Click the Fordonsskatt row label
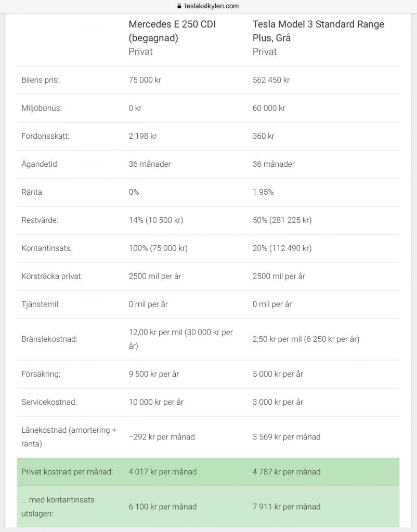This screenshot has height=532, width=417. (45, 136)
